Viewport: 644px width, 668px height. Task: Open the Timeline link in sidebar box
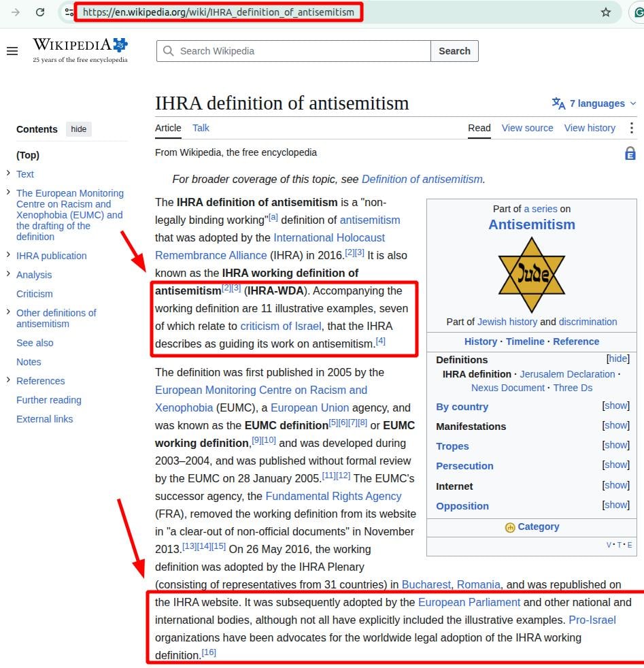pyautogui.click(x=525, y=341)
